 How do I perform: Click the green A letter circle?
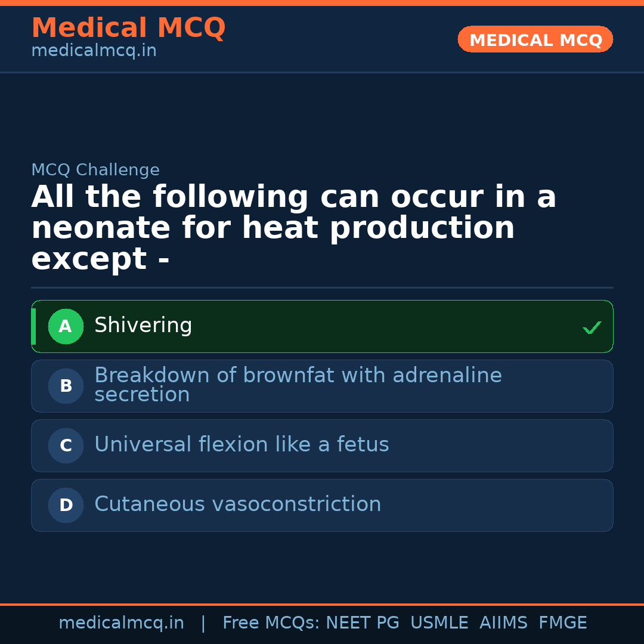(66, 327)
